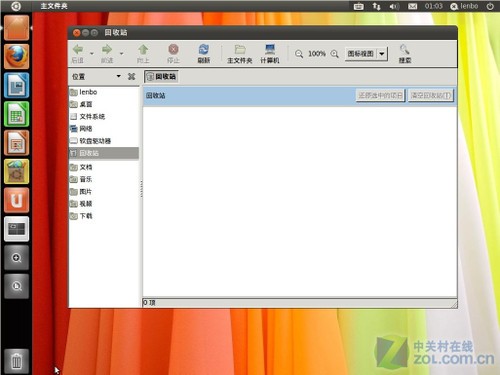Open Ubuntu Software Center from launcher

click(x=16, y=171)
